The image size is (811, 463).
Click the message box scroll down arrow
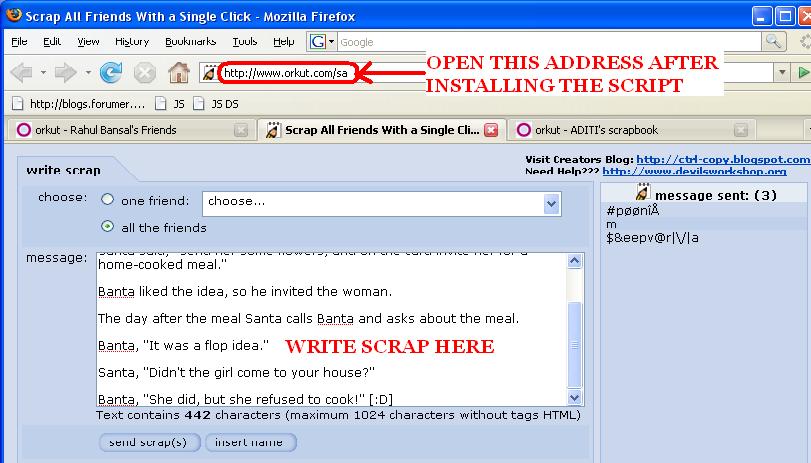[x=575, y=397]
